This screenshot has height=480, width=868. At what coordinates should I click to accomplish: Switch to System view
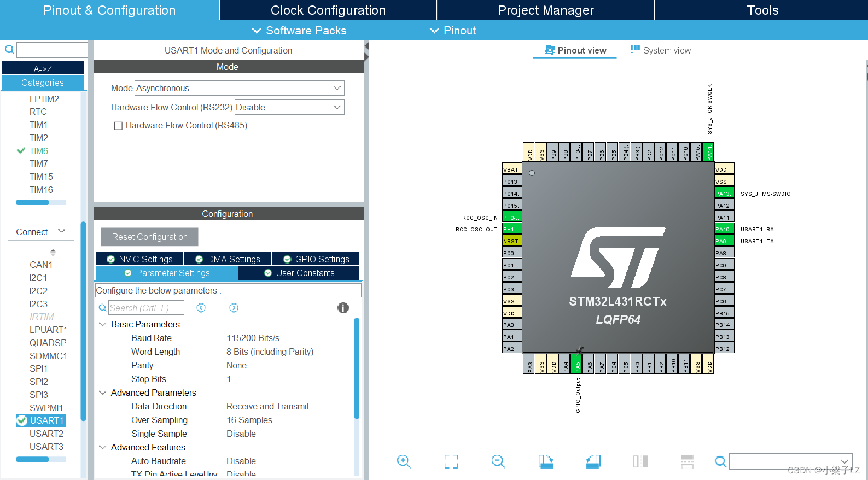coord(660,50)
